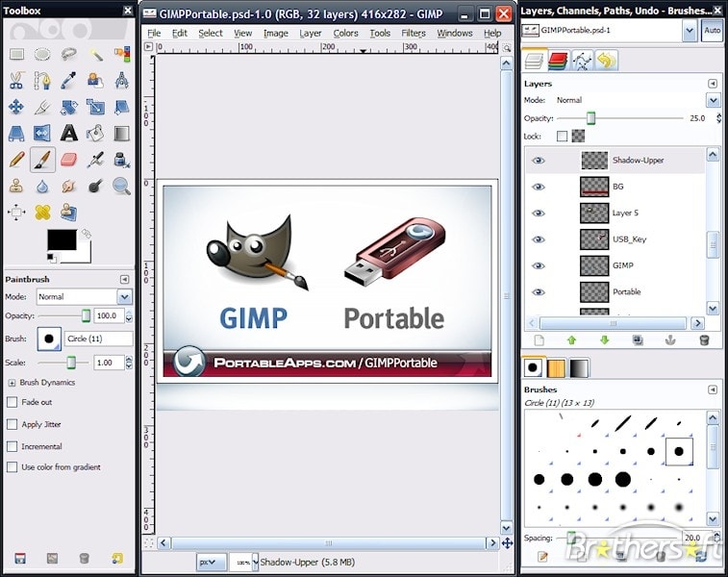The height and width of the screenshot is (577, 728).
Task: Select the Blur/Sharpen droplet tool
Action: point(42,187)
